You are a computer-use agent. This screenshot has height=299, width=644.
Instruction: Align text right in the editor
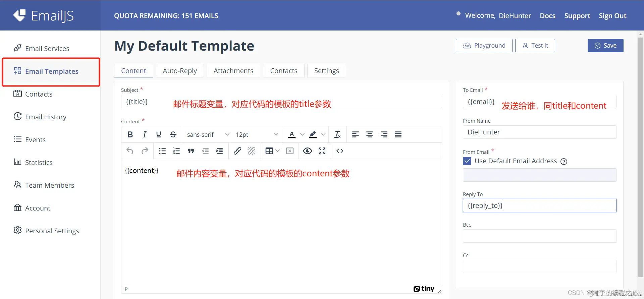tap(384, 134)
